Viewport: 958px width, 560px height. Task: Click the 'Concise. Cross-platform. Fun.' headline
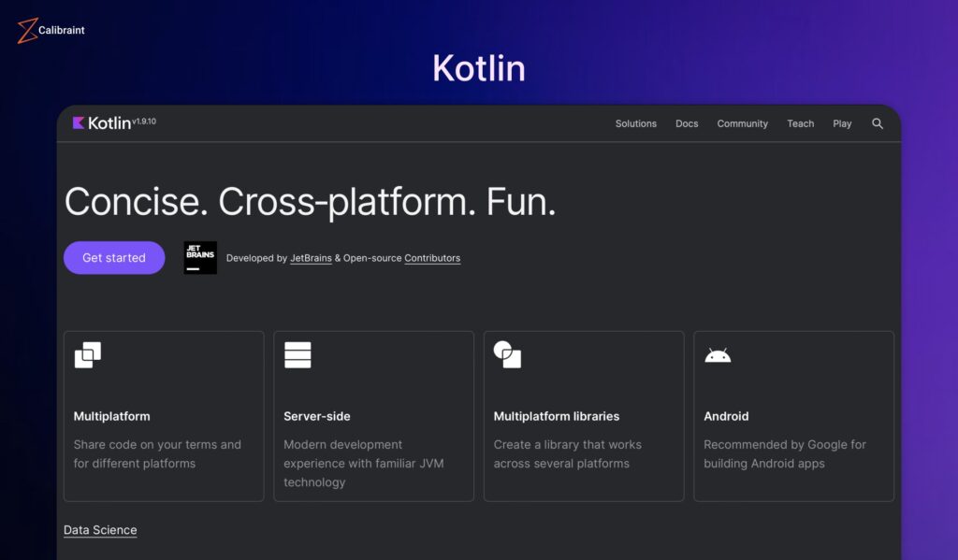point(311,202)
